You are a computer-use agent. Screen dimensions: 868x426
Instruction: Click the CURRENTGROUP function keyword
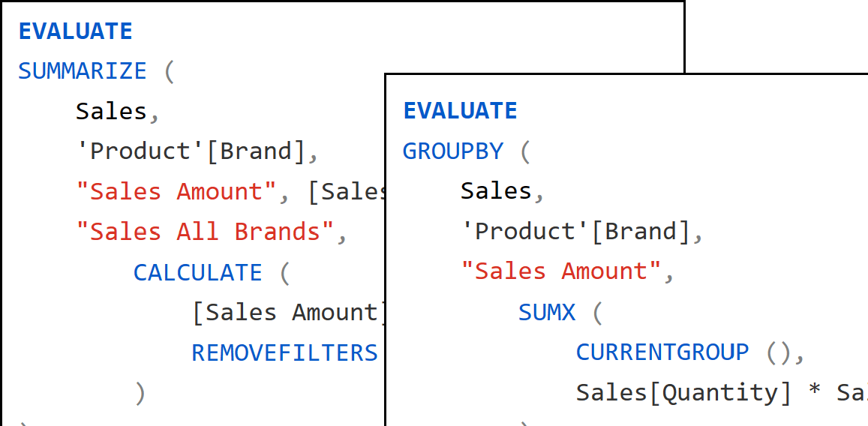662,352
